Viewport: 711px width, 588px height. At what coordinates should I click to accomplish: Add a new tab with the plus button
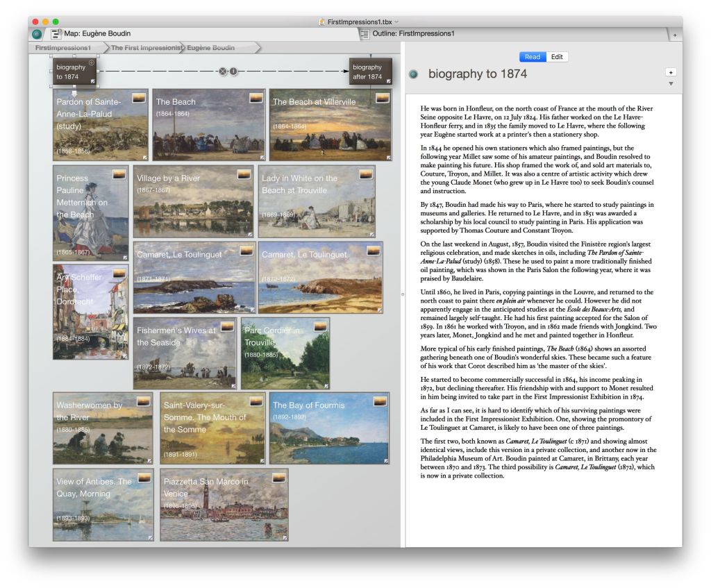675,35
